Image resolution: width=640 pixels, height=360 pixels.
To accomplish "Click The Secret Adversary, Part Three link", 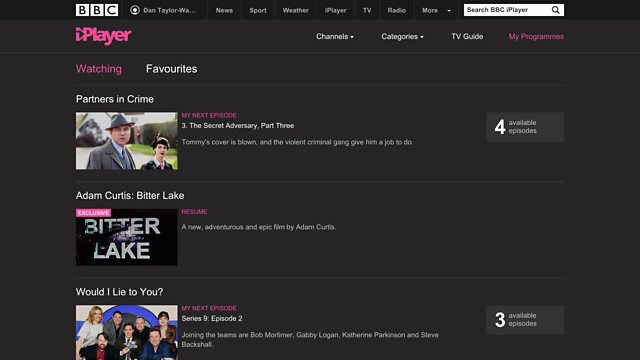I will (x=238, y=125).
